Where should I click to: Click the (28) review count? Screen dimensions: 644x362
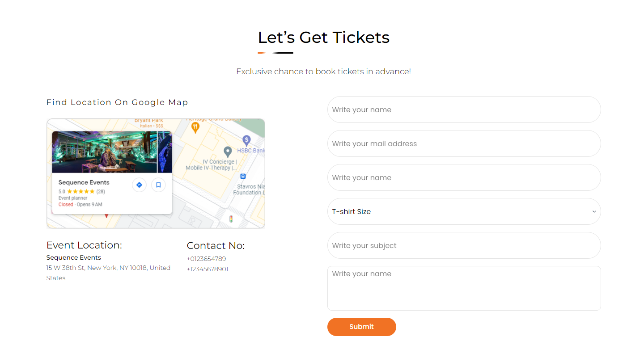pyautogui.click(x=101, y=192)
